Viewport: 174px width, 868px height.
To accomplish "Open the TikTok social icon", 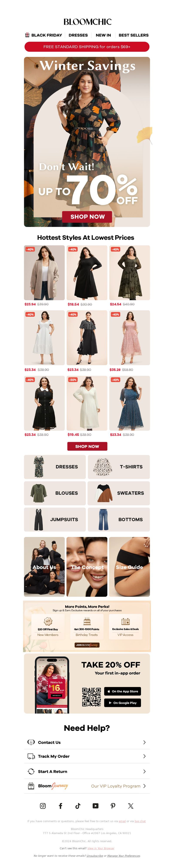I will [78, 806].
